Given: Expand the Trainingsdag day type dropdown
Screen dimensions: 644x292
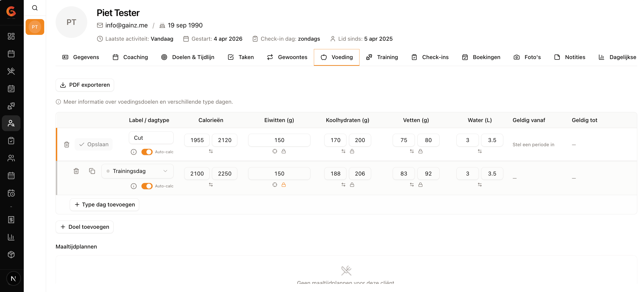Looking at the screenshot, I should [138, 171].
